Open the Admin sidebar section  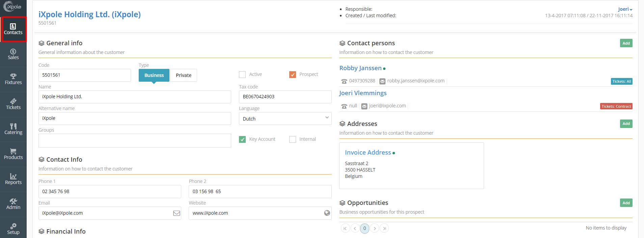coord(13,204)
